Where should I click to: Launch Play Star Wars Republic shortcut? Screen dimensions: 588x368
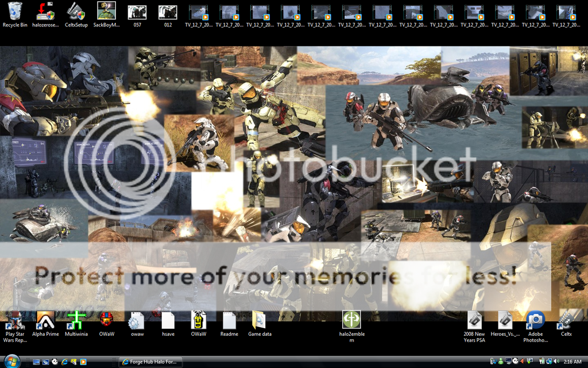coord(15,320)
